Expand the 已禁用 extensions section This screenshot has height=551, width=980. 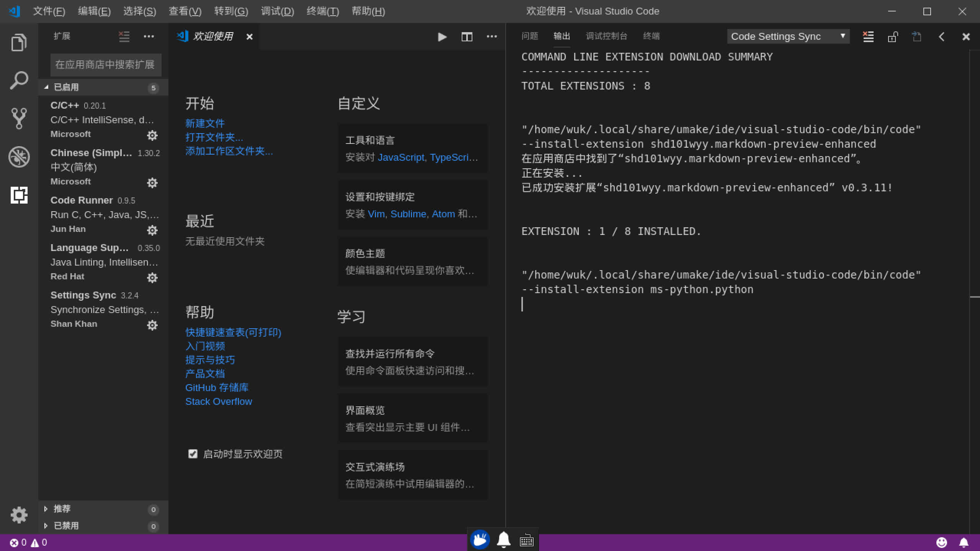pos(66,526)
